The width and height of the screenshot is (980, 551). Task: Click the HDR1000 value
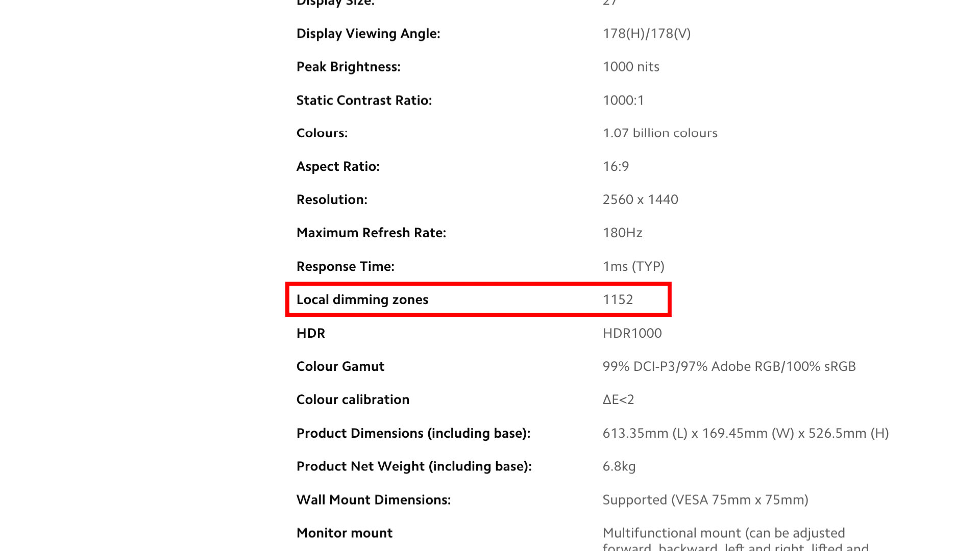632,333
